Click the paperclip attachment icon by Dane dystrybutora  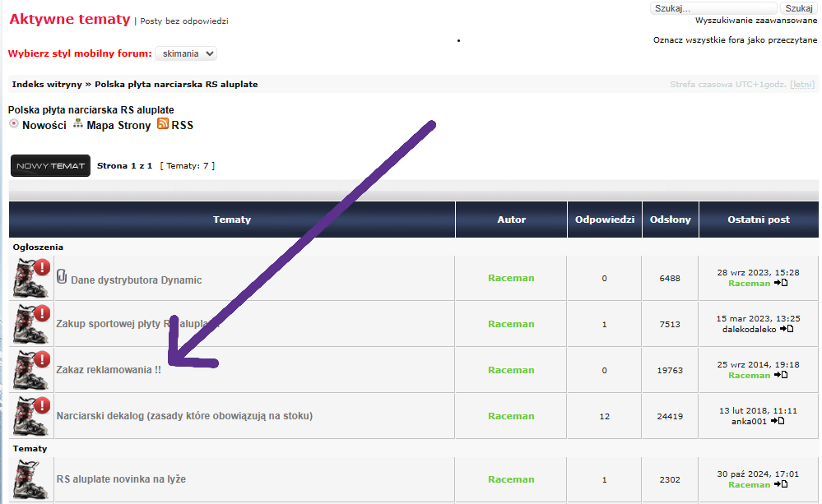pos(62,278)
